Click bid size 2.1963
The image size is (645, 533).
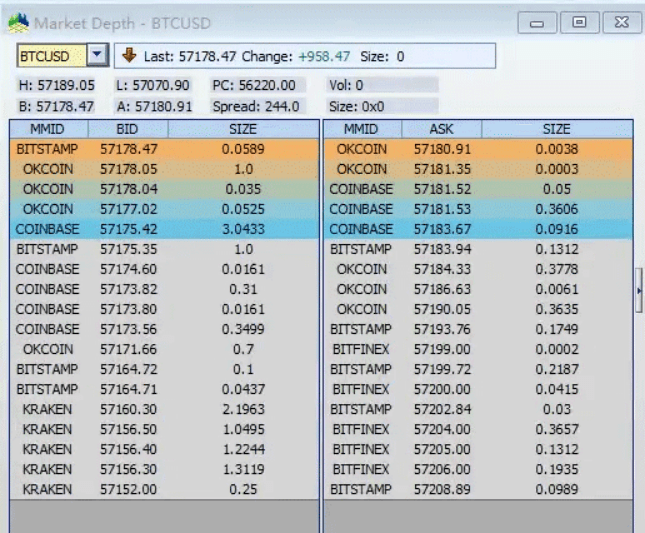(243, 409)
